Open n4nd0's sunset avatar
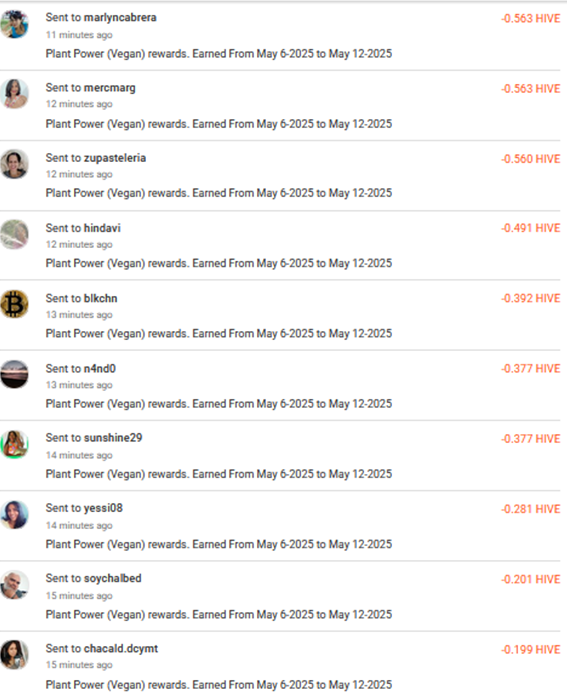 [14, 374]
